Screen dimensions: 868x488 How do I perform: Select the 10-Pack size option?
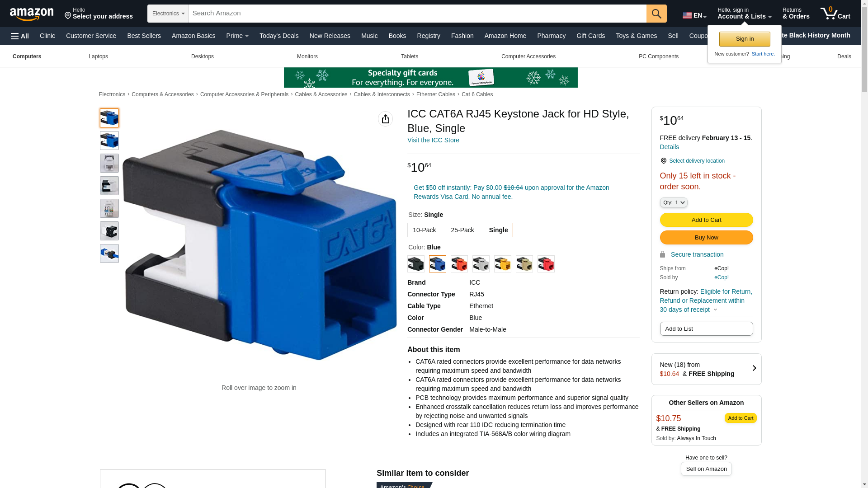(x=424, y=230)
